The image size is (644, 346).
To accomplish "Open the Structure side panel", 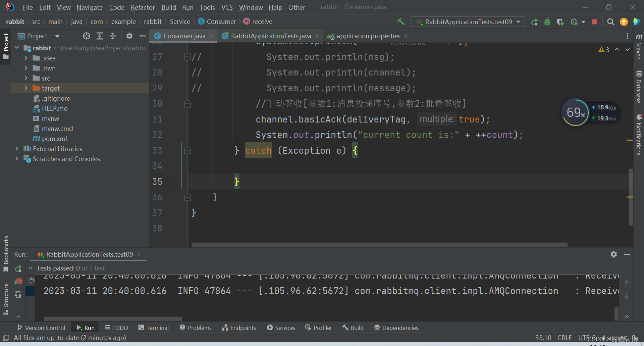I will [x=6, y=299].
